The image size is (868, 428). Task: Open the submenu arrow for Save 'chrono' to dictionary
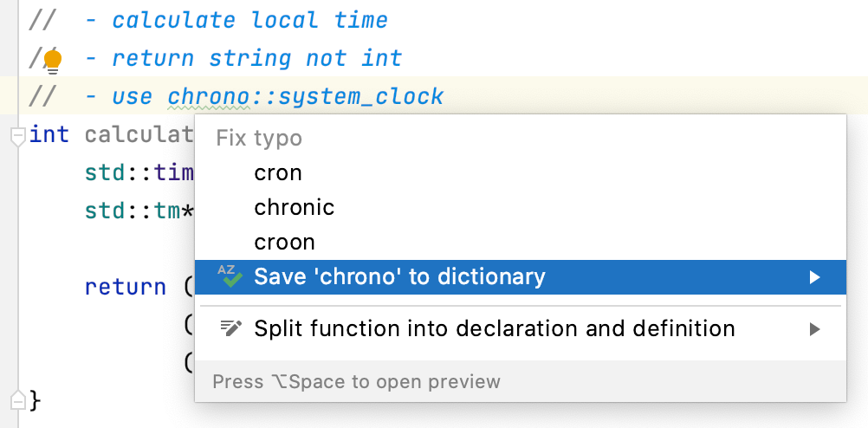tap(814, 277)
